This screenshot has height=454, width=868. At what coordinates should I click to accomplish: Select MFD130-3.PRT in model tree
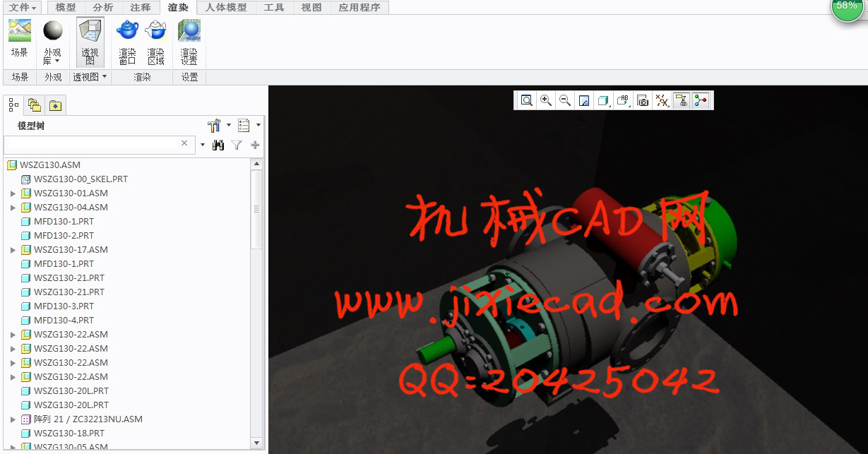coord(64,306)
